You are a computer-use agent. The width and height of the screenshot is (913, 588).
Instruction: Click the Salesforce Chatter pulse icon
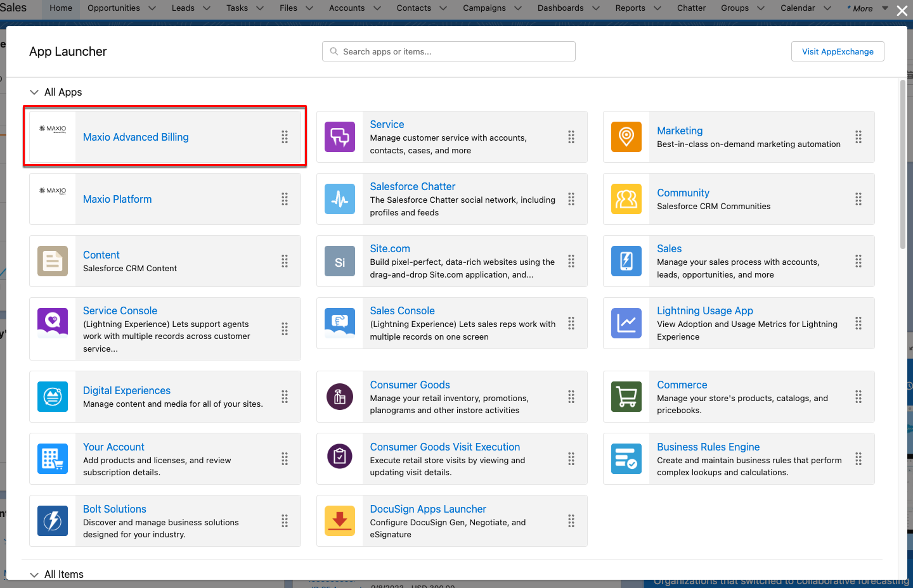coord(340,199)
